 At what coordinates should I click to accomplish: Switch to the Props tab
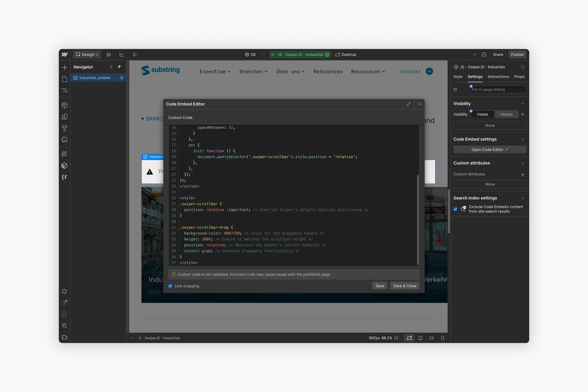point(519,77)
